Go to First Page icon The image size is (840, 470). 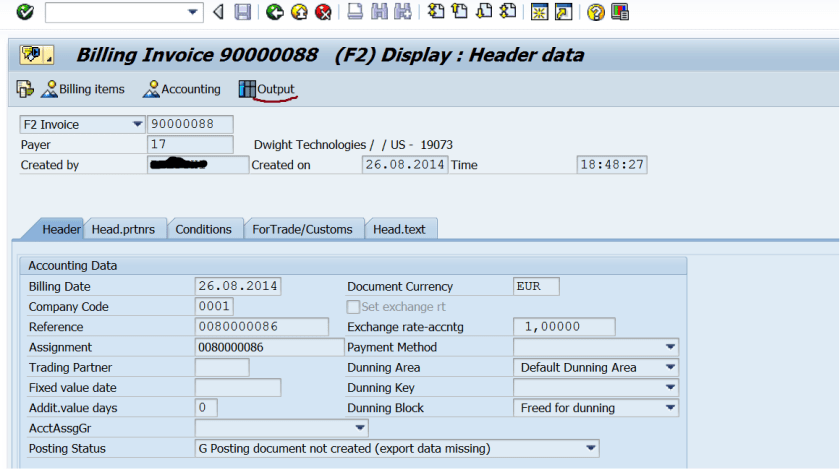pyautogui.click(x=436, y=12)
